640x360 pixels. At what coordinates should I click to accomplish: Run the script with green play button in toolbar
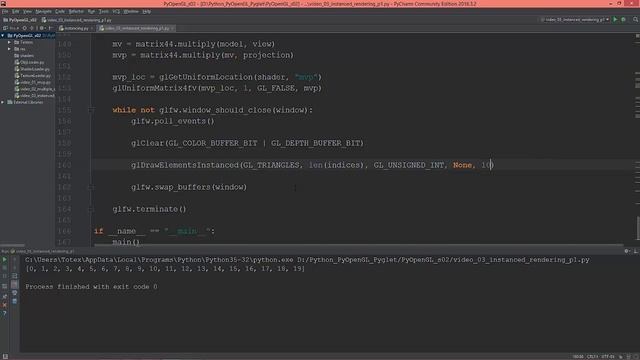[x=615, y=20]
